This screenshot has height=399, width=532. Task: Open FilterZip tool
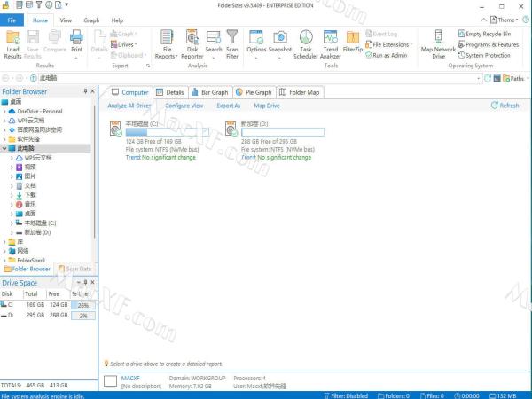click(353, 42)
